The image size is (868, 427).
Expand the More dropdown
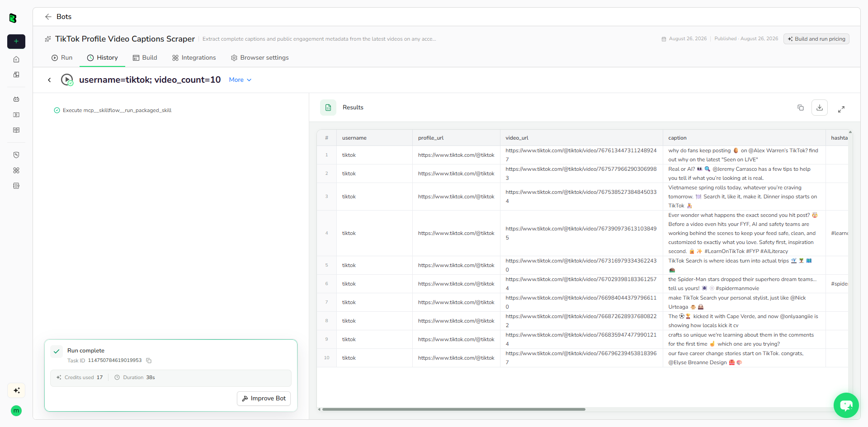click(240, 80)
